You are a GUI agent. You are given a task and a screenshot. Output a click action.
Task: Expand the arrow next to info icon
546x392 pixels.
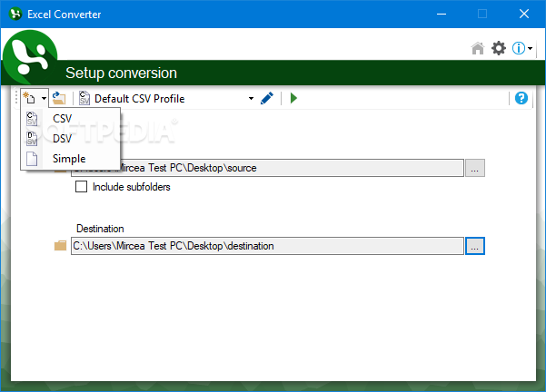click(x=530, y=48)
